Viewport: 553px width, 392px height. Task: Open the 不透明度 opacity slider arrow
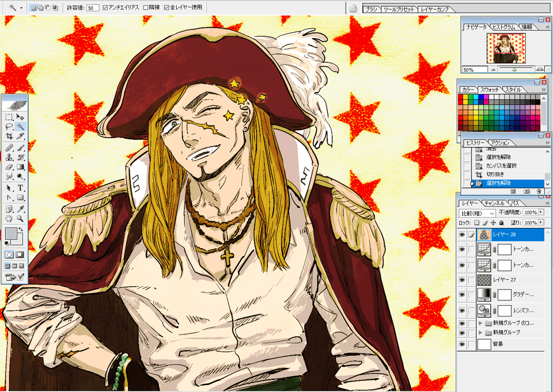541,212
